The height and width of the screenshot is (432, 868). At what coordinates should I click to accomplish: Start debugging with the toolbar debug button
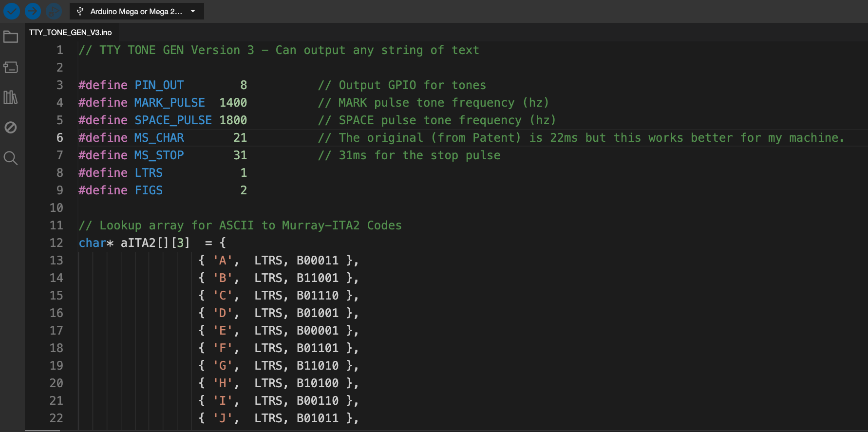(54, 11)
